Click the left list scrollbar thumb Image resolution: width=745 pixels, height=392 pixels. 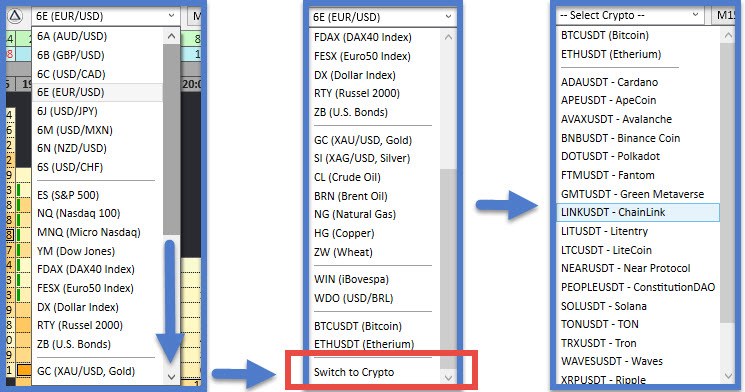pyautogui.click(x=172, y=138)
